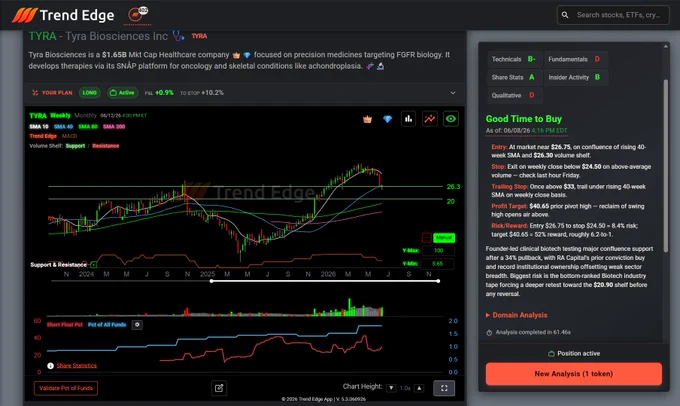Toggle Volume Shelf Resistance lines
680x406 pixels.
tap(105, 146)
